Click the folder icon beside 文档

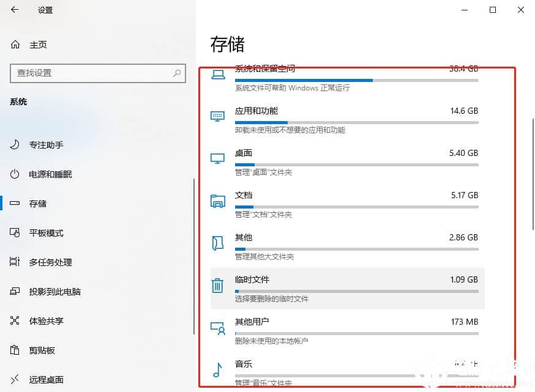217,201
